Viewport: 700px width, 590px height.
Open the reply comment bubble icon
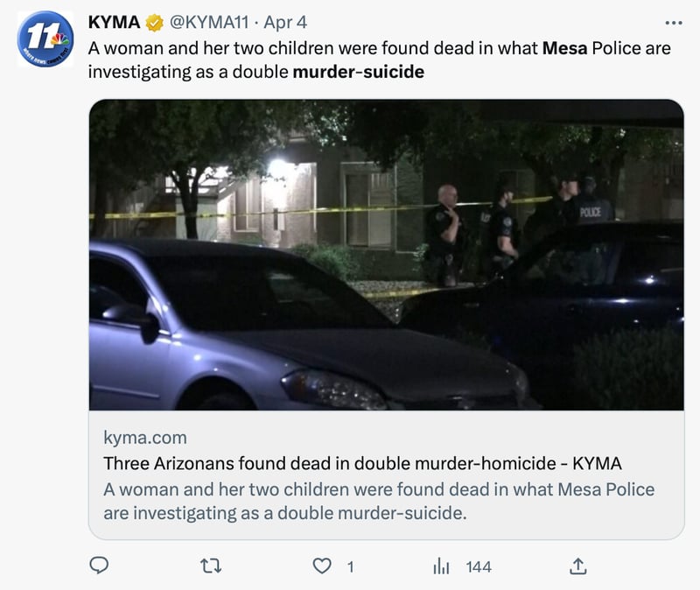[x=99, y=565]
